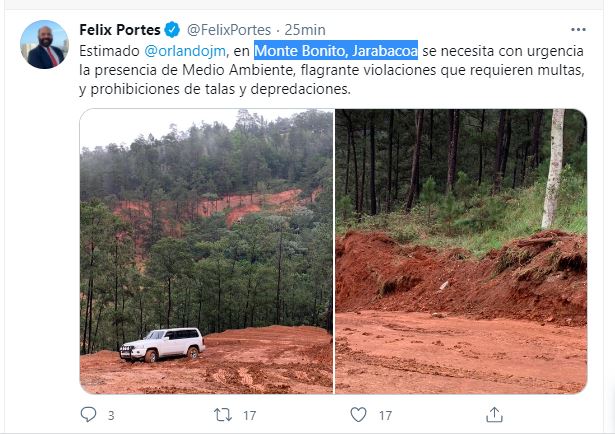Open the photo of the red dirt mound
Viewport: 615px width, 434px height.
461,251
